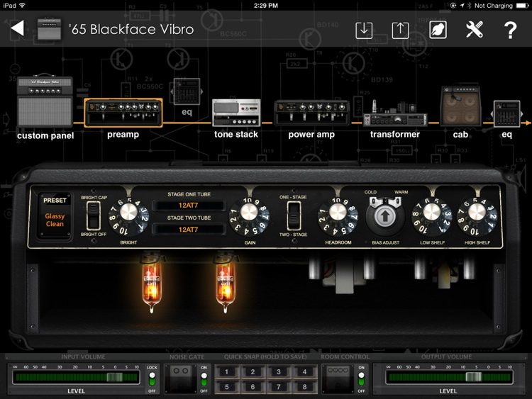Select quick snap slot 6
The image size is (532, 399).
(x=253, y=387)
